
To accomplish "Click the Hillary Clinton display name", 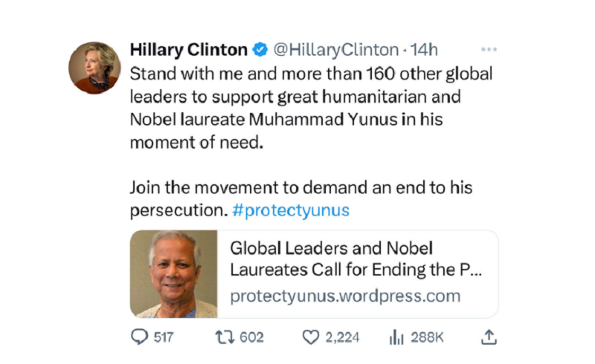I will (188, 50).
